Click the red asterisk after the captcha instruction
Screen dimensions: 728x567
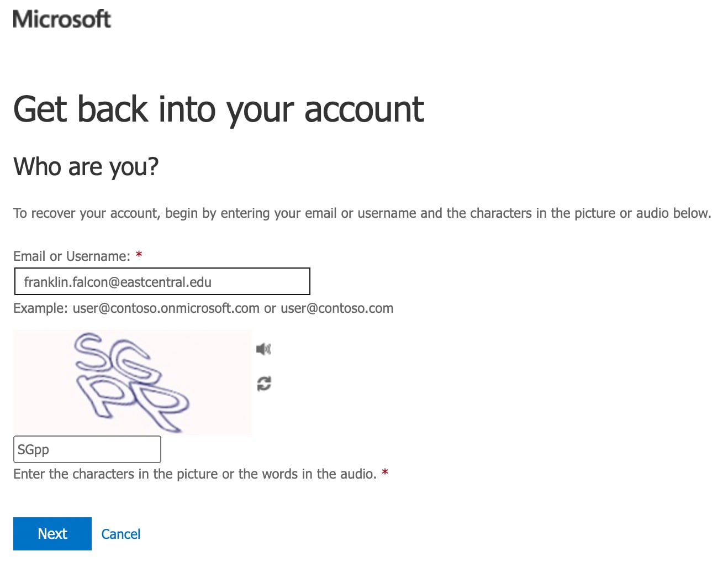(385, 473)
